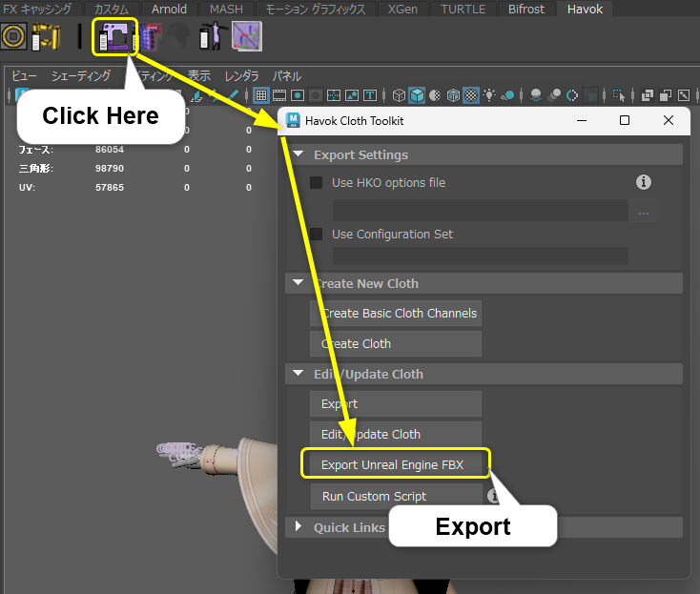The width and height of the screenshot is (700, 594).
Task: Toggle wireframe on shaded cube icon
Action: click(453, 95)
